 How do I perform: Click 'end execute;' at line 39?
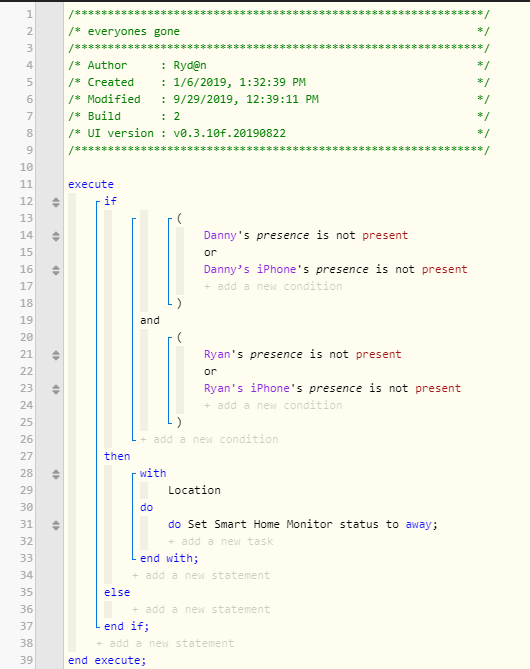[x=107, y=660]
